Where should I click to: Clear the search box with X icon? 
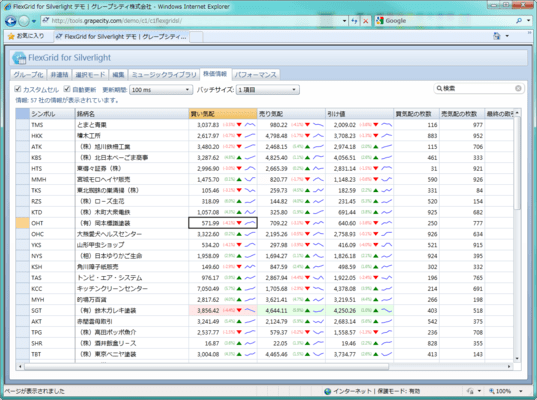point(518,88)
